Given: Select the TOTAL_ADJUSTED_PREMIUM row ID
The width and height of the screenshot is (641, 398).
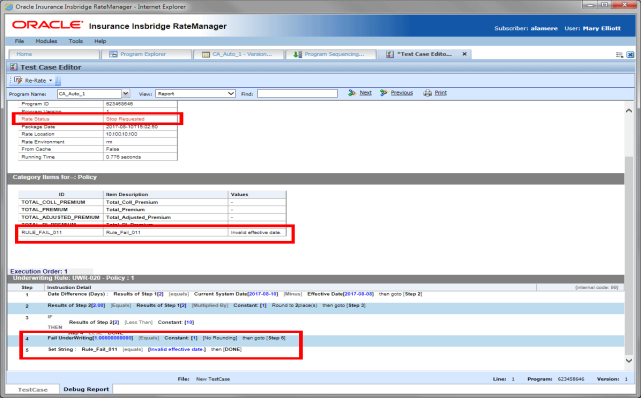Looking at the screenshot, I should coord(60,217).
